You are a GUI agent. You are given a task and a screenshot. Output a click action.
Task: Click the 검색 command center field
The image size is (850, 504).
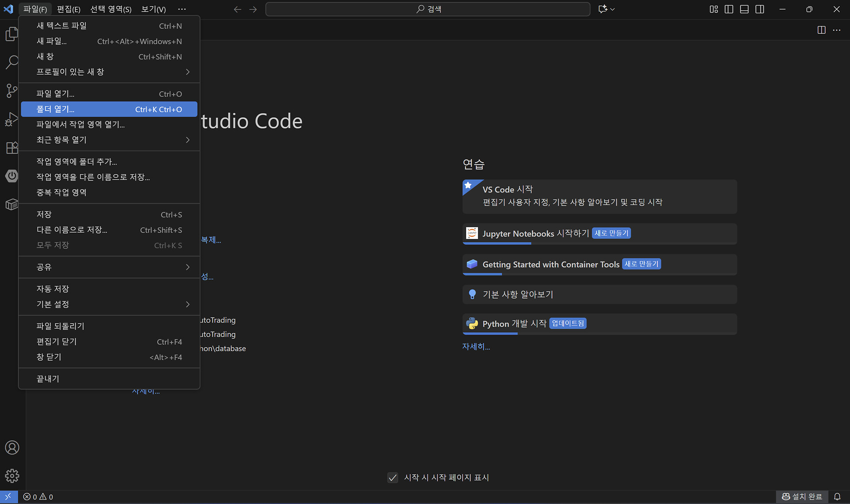click(x=428, y=9)
